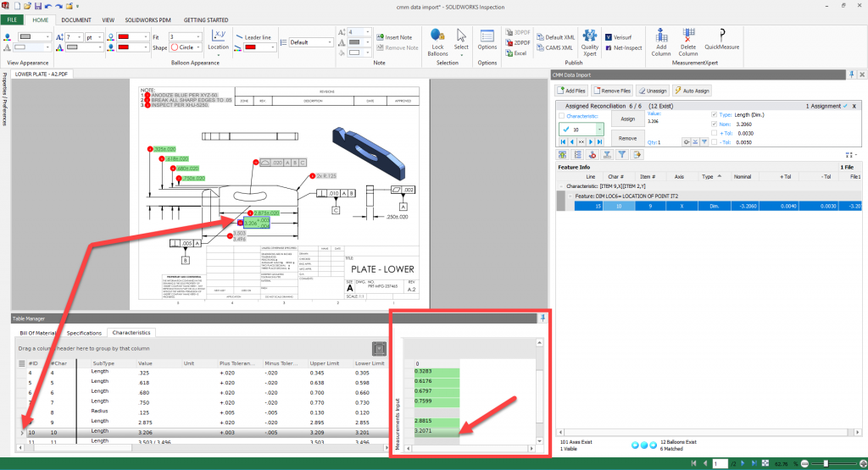The width and height of the screenshot is (868, 470).
Task: Pin the Table Manager panel
Action: (x=543, y=318)
